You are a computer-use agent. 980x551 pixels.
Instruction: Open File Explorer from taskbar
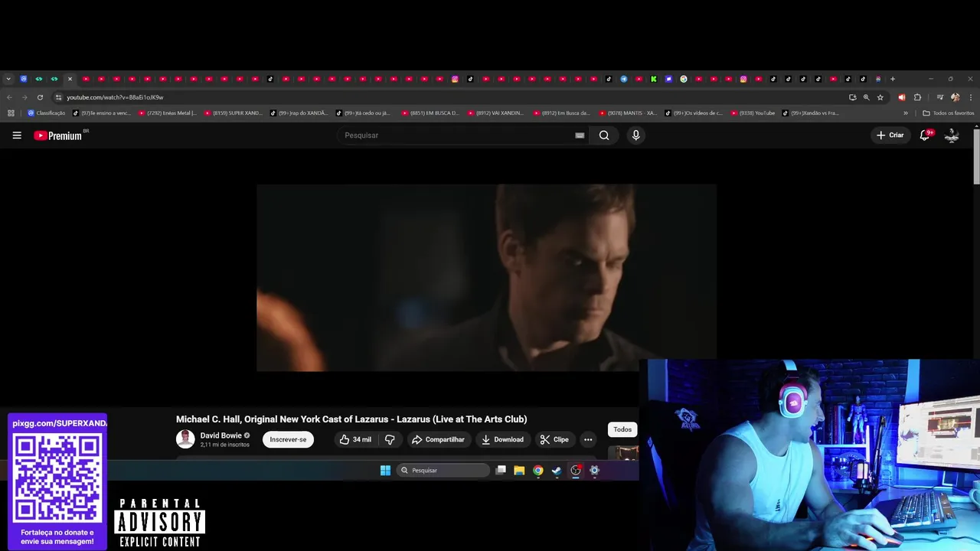519,470
